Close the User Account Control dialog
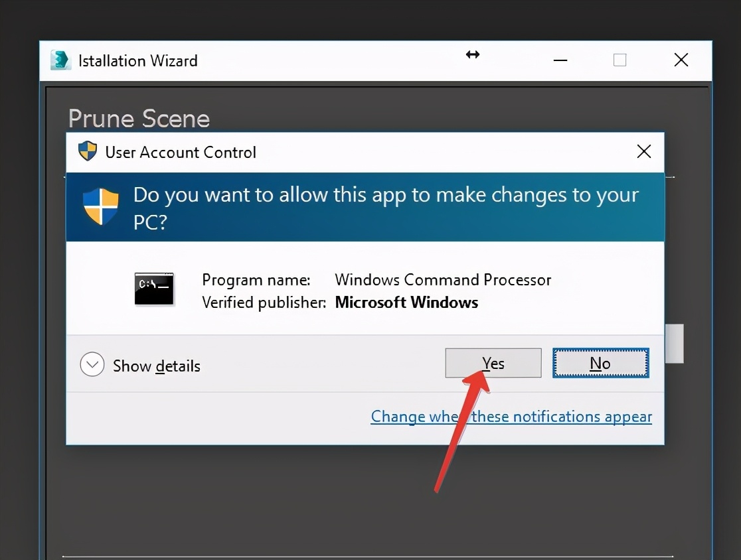 tap(644, 151)
